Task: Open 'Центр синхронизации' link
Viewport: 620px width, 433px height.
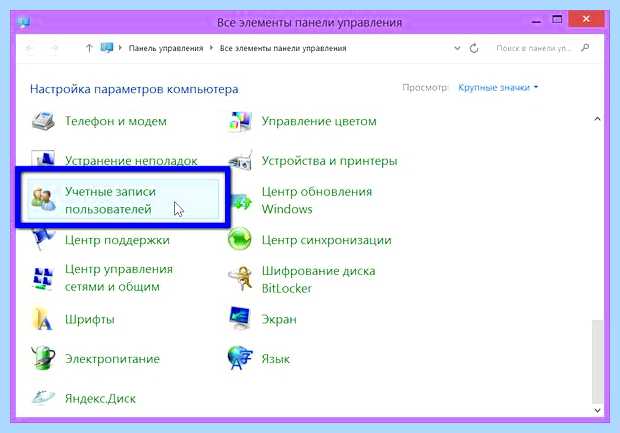Action: pyautogui.click(x=327, y=240)
